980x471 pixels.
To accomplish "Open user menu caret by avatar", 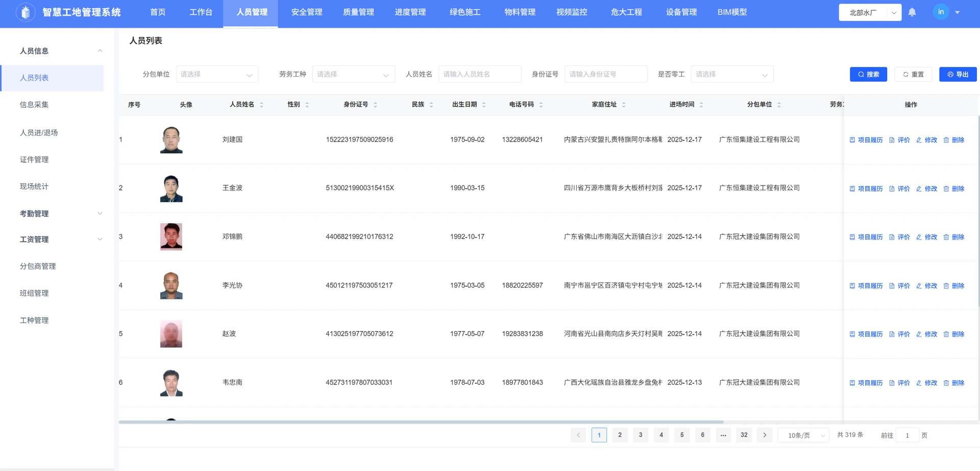I will 958,12.
